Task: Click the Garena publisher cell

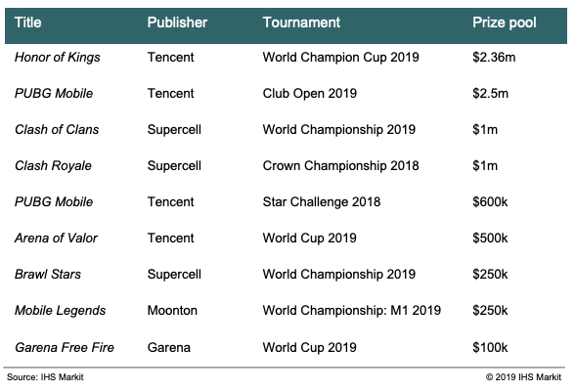Action: tap(169, 347)
